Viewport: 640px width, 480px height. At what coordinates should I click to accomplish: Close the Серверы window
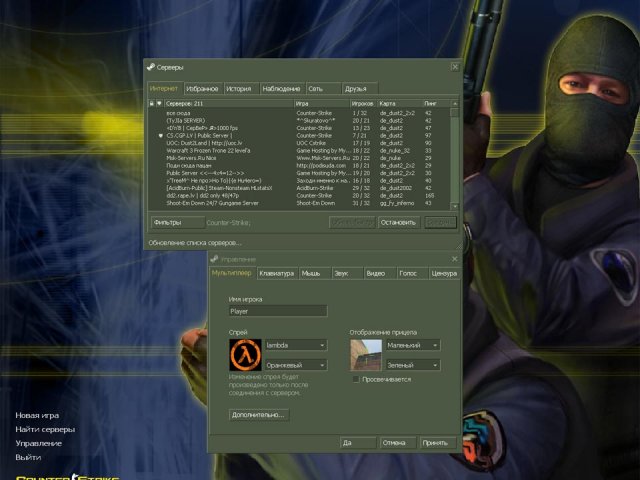[455, 67]
